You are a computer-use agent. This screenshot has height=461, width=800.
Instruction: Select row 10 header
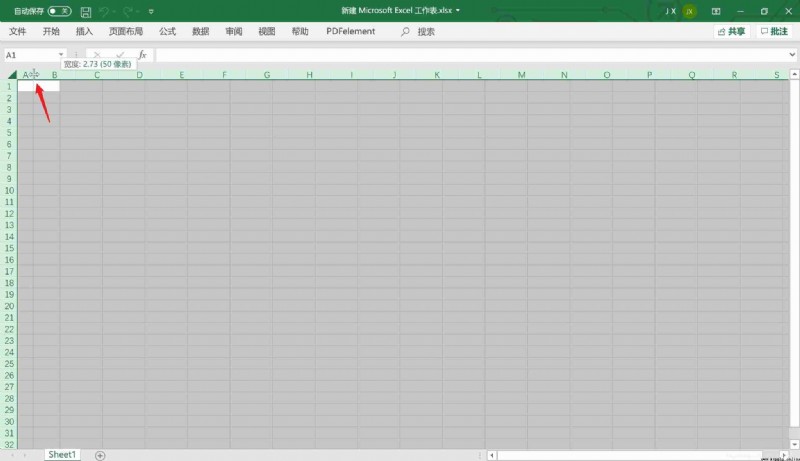(9, 191)
